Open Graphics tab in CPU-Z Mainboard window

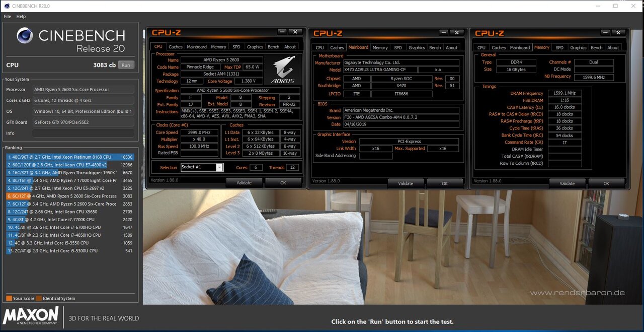tap(417, 48)
